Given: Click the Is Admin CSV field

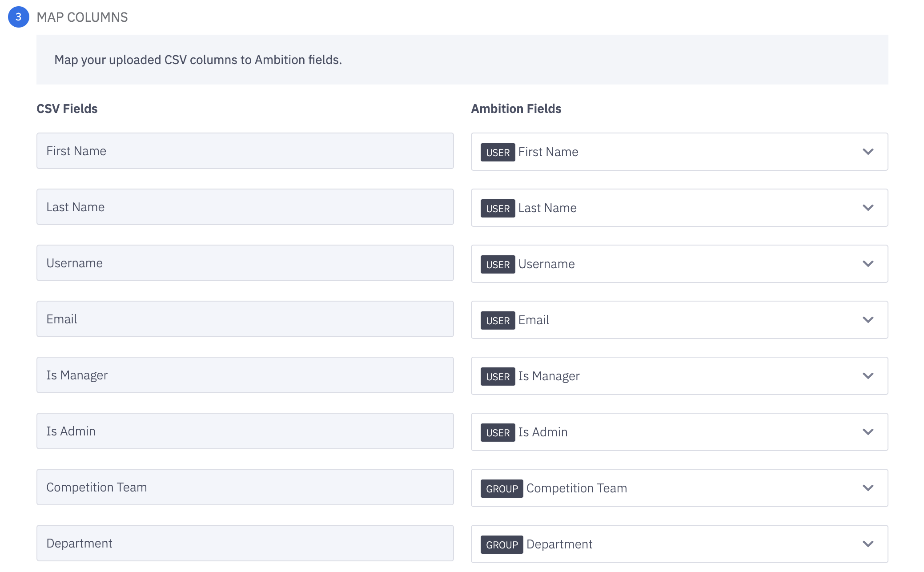Looking at the screenshot, I should click(245, 431).
